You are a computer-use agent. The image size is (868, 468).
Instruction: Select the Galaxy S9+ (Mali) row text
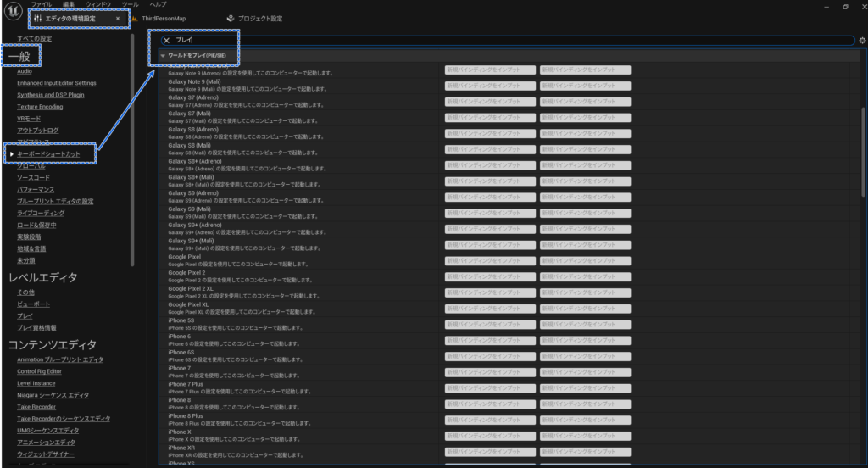tap(191, 241)
